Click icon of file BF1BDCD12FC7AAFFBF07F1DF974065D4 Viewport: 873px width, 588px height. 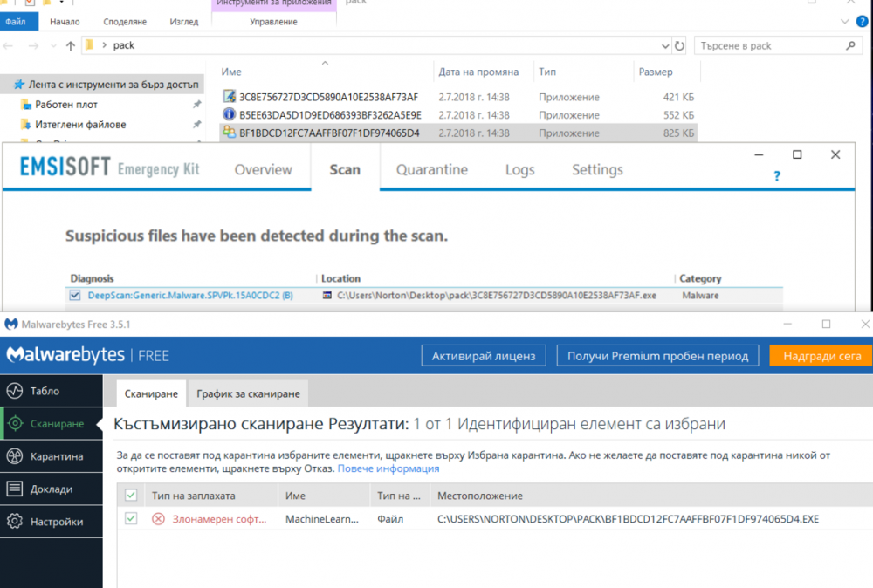pyautogui.click(x=229, y=133)
